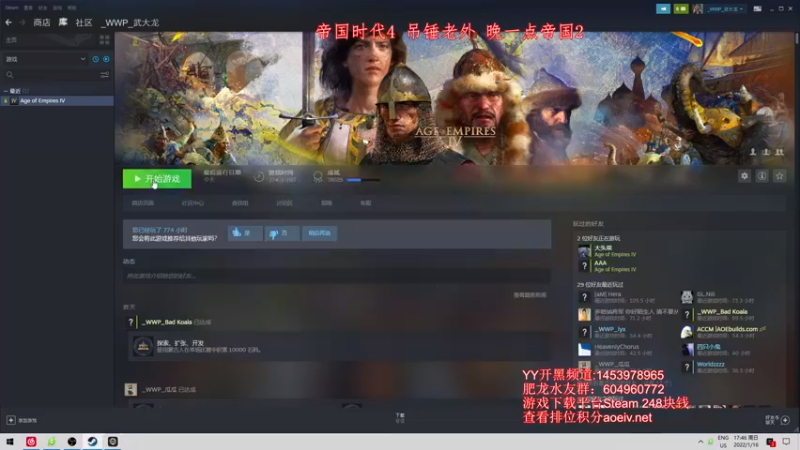Open the discussions tab
800x450 pixels.
tap(284, 203)
